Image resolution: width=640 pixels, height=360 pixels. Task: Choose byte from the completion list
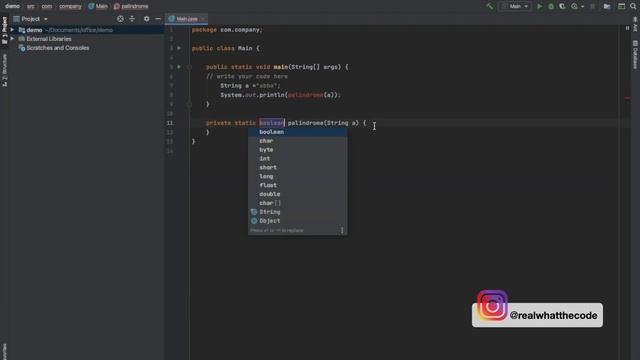coord(298,150)
